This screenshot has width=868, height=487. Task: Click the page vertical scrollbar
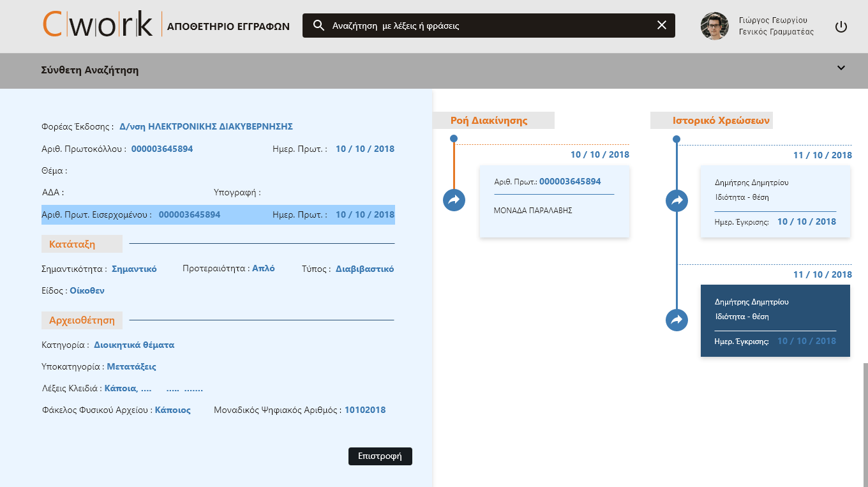pyautogui.click(x=865, y=421)
